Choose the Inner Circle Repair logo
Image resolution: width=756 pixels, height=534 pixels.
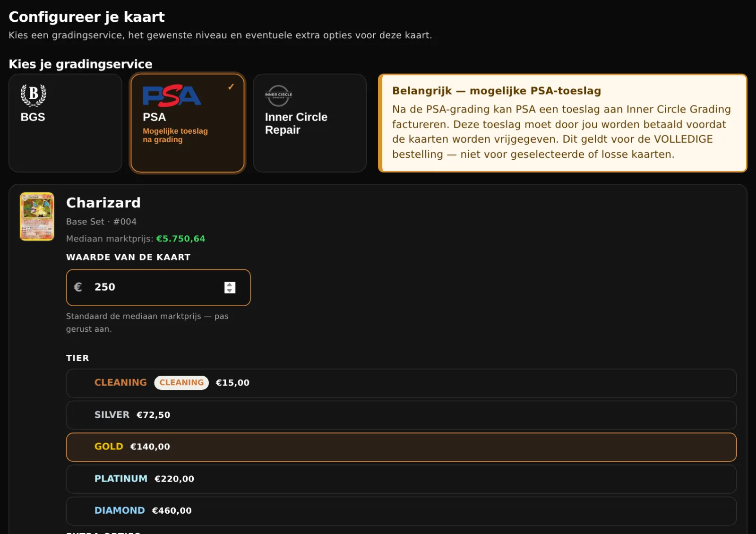point(278,96)
